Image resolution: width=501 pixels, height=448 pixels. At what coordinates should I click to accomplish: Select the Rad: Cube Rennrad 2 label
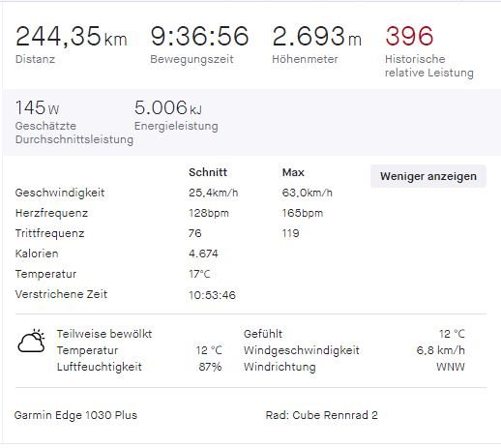coord(321,415)
